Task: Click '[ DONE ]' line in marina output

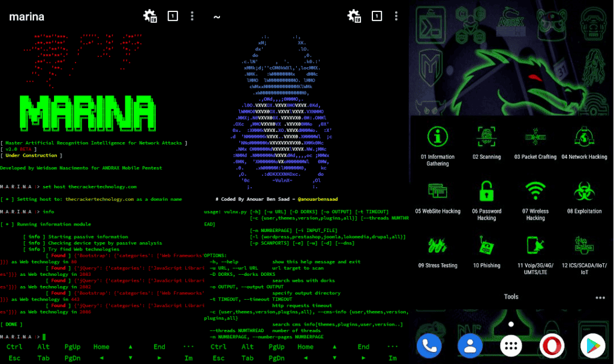Action: pyautogui.click(x=11, y=324)
